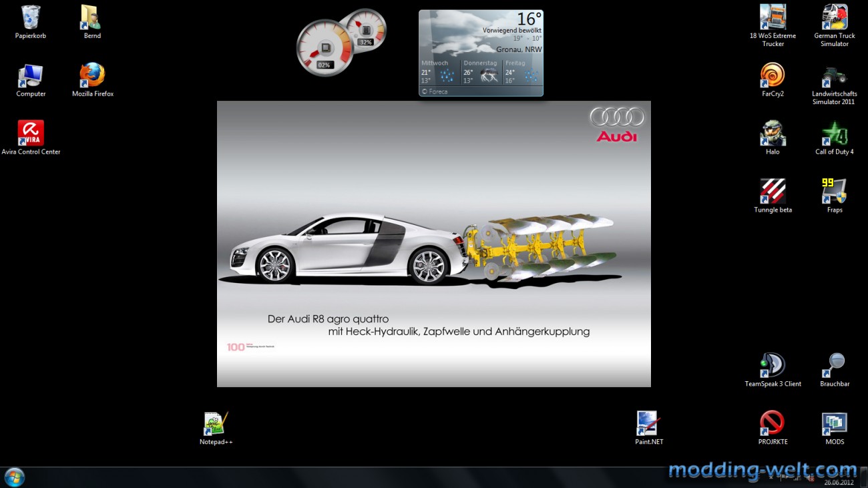Open the MODS folder shortcut

(835, 428)
